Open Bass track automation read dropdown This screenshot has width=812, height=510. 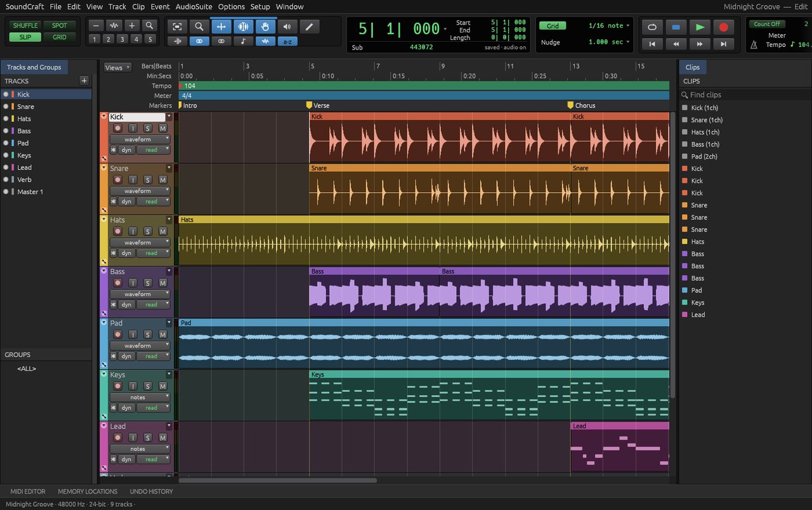(x=154, y=304)
